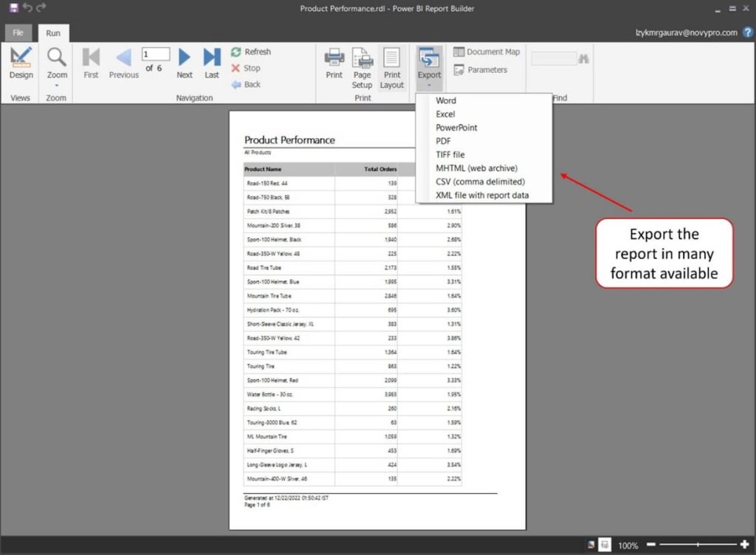Enable Print Layout mode in the status bar
Viewport: 756px width, 555px height.
click(605, 545)
